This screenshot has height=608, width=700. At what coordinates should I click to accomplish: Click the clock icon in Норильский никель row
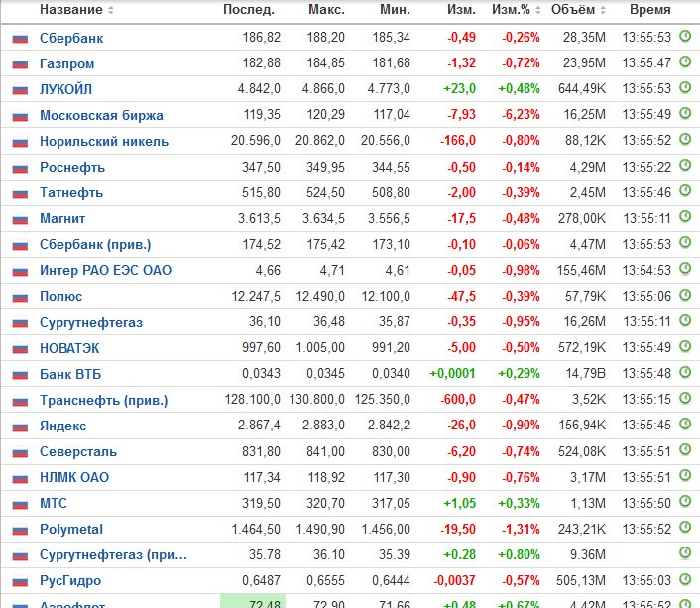[x=685, y=140]
